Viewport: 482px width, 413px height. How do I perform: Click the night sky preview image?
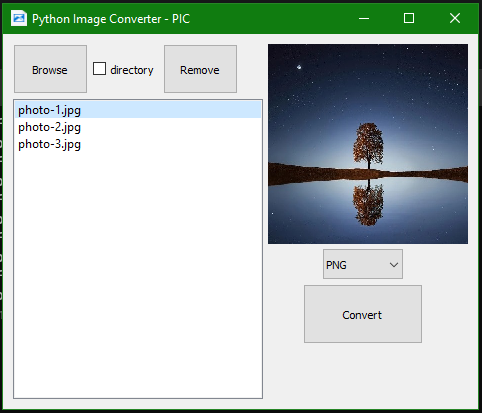point(368,144)
